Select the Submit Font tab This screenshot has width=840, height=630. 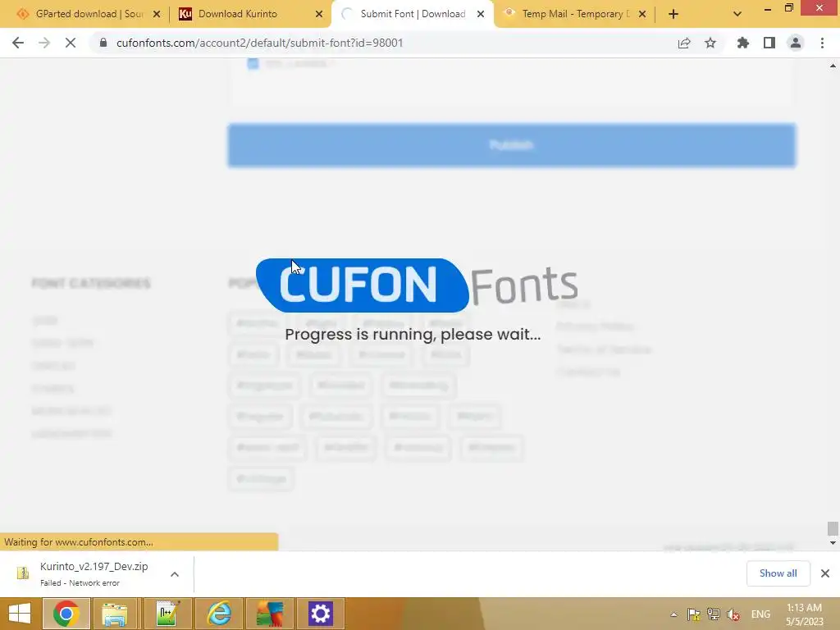(x=413, y=14)
